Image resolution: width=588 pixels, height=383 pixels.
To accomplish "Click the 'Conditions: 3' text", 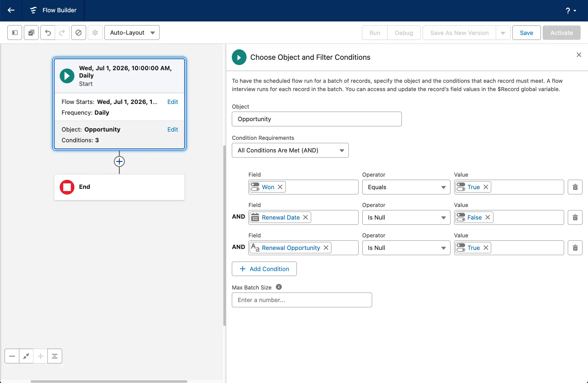I will click(80, 140).
